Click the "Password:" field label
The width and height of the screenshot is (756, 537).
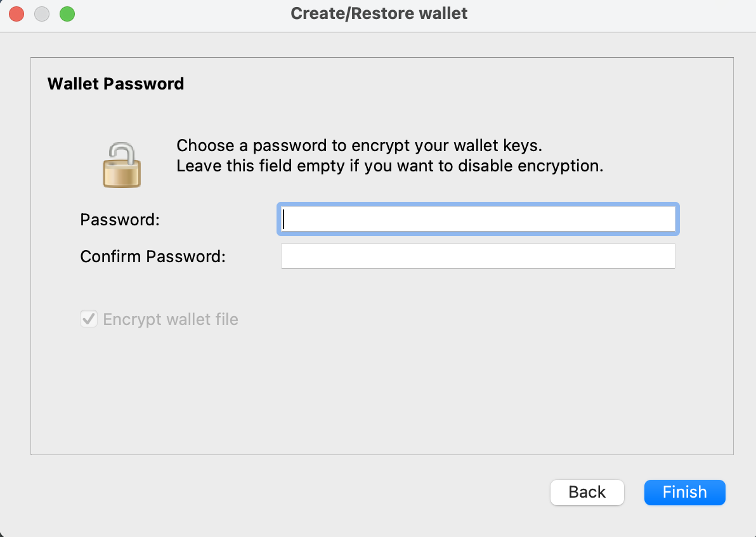click(120, 220)
